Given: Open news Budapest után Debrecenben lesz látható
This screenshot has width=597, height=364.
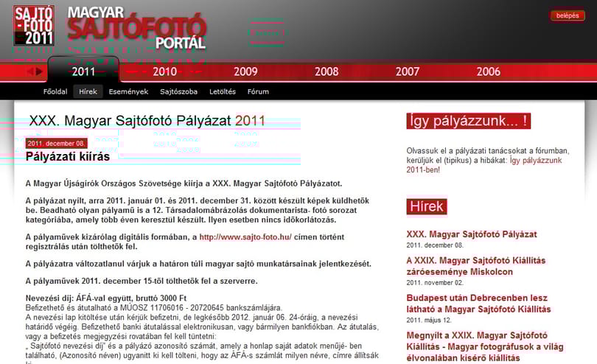Looking at the screenshot, I should [x=478, y=304].
